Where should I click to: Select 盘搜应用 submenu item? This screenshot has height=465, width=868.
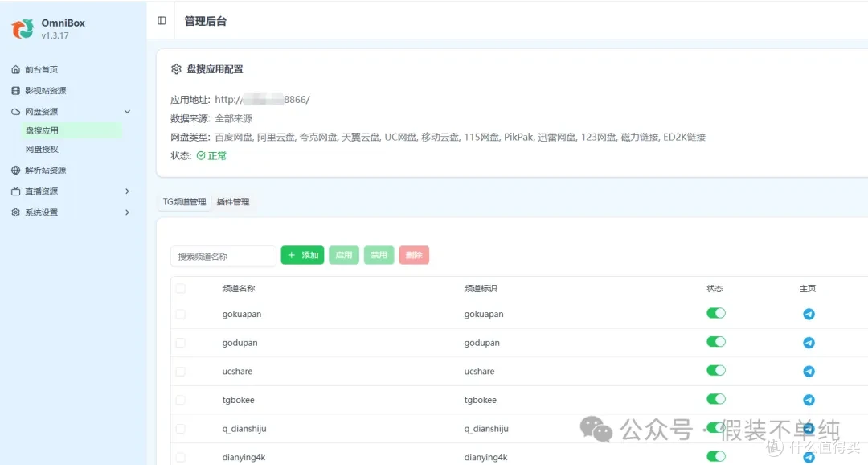click(x=71, y=130)
